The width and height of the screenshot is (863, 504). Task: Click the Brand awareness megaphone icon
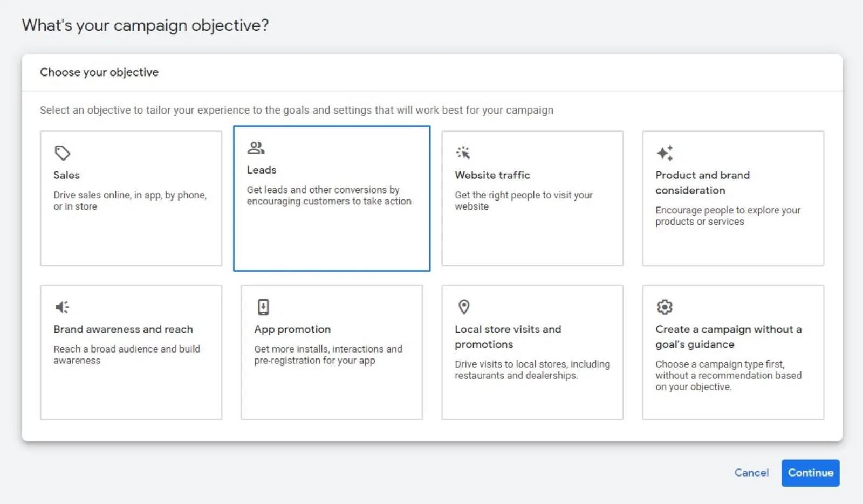pos(62,307)
